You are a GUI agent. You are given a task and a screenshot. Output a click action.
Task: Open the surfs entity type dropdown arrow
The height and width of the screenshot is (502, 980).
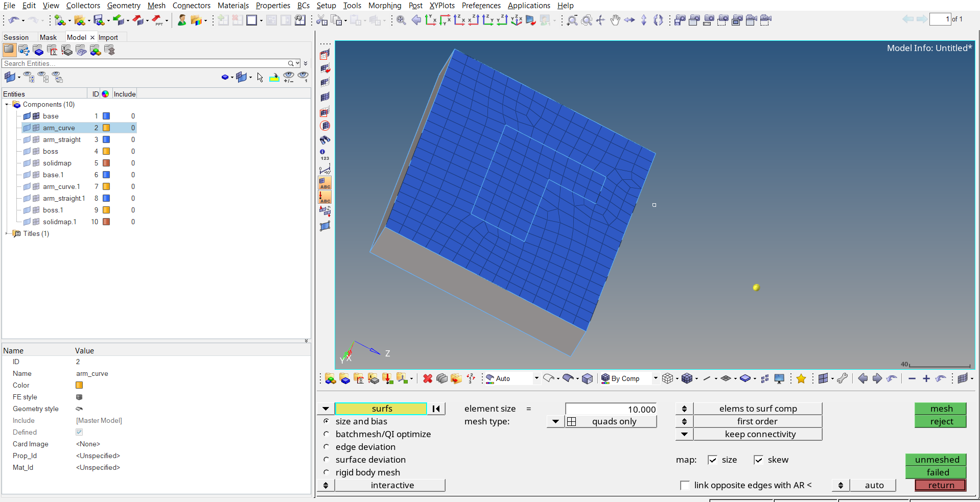pyautogui.click(x=325, y=409)
